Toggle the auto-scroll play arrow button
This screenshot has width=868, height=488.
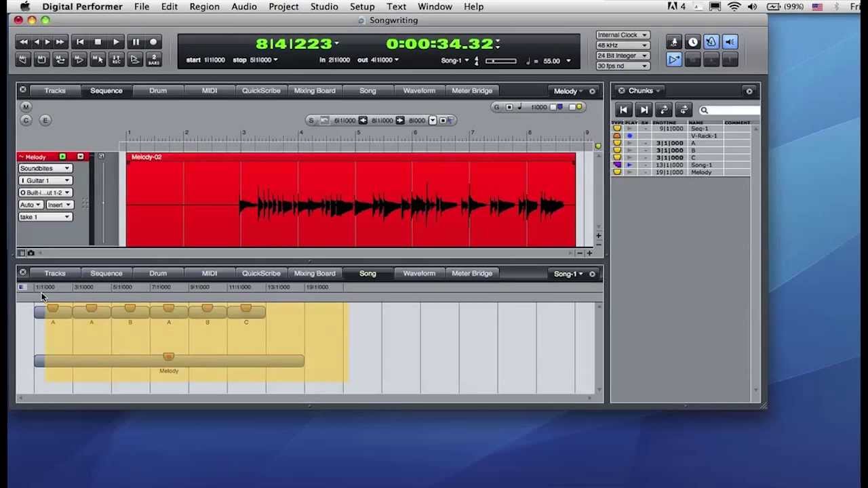(x=674, y=60)
